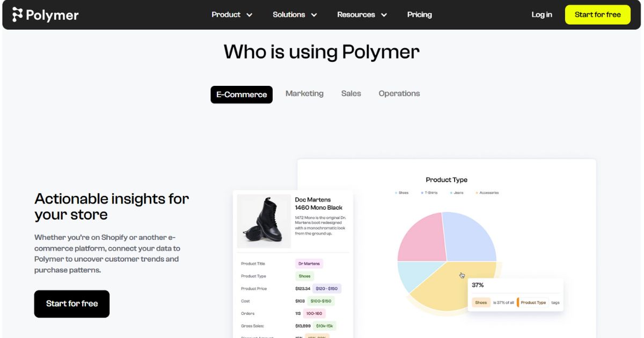Click the boot thumbnail on the Doc Martens card
The width and height of the screenshot is (644, 338).
pos(263,220)
